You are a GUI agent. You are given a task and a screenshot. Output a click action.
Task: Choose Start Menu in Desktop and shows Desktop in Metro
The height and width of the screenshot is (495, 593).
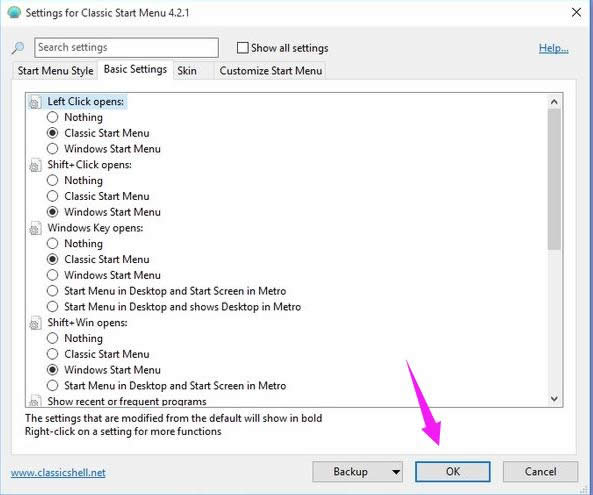pos(52,306)
